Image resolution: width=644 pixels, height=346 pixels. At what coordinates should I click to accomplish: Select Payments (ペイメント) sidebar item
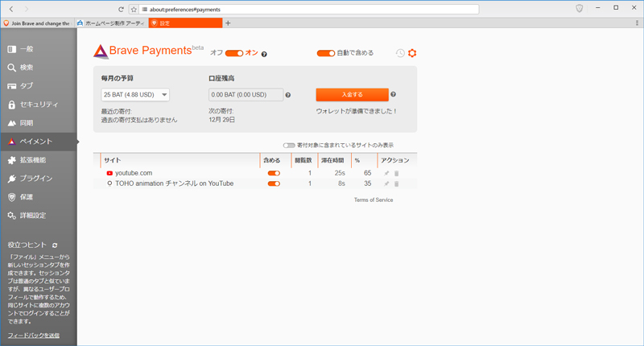tap(38, 142)
